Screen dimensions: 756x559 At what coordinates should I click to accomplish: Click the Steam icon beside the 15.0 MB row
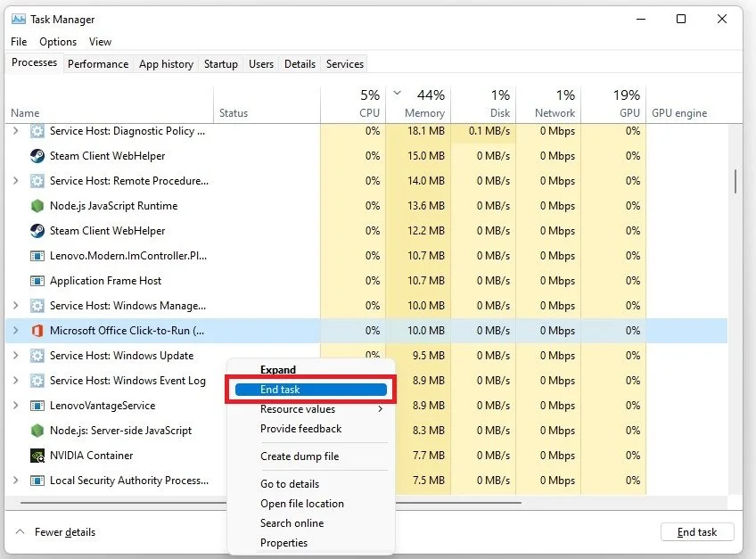[37, 156]
